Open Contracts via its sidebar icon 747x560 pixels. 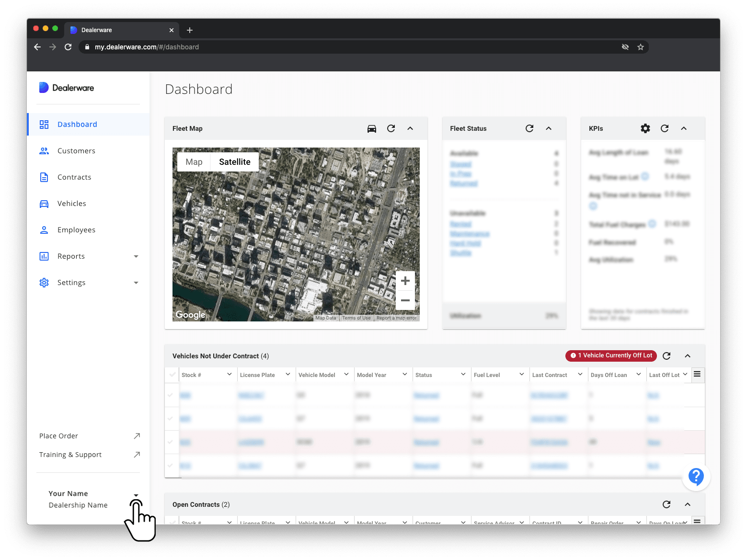click(x=44, y=177)
